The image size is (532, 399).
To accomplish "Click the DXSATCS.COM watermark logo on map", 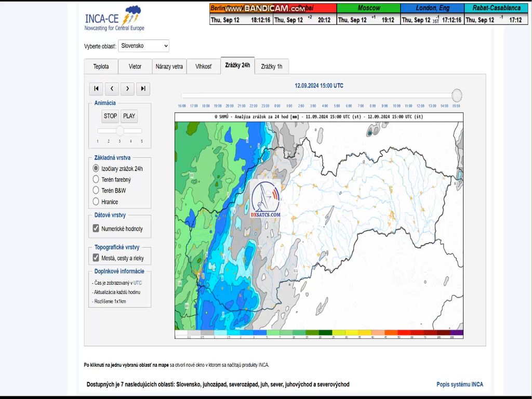I will (265, 200).
